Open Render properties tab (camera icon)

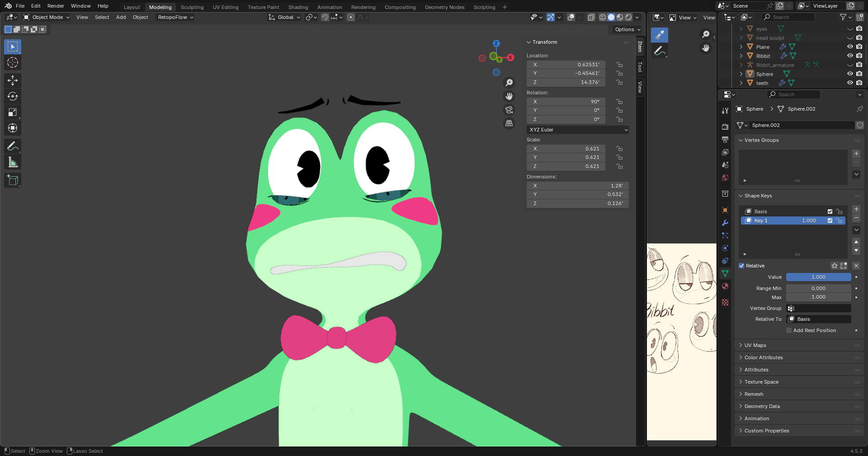coord(725,127)
